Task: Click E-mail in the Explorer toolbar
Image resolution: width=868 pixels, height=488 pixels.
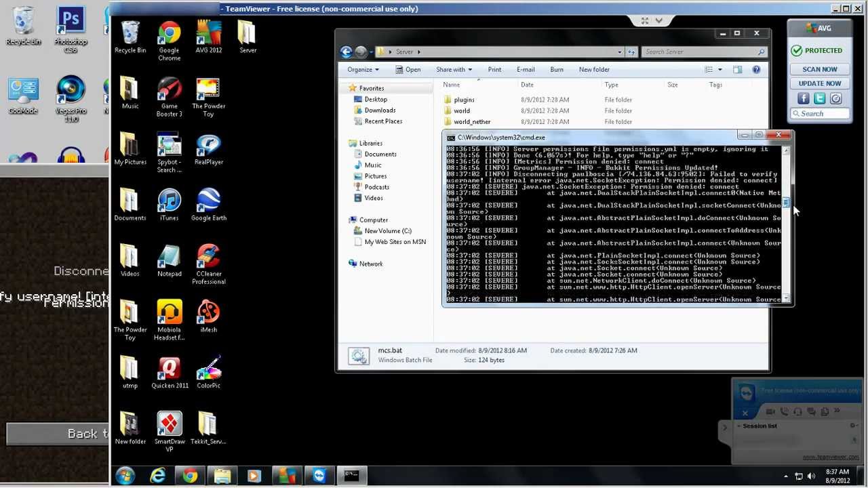Action: (526, 69)
